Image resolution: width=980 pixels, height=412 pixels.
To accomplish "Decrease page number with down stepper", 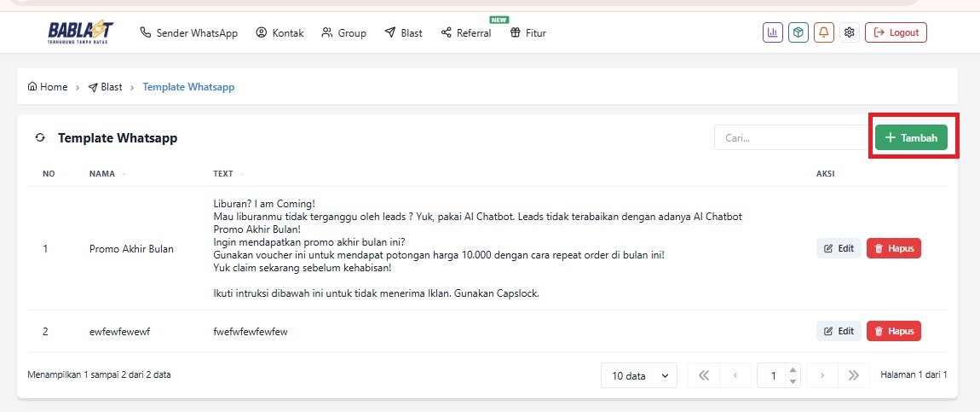I will 793,381.
